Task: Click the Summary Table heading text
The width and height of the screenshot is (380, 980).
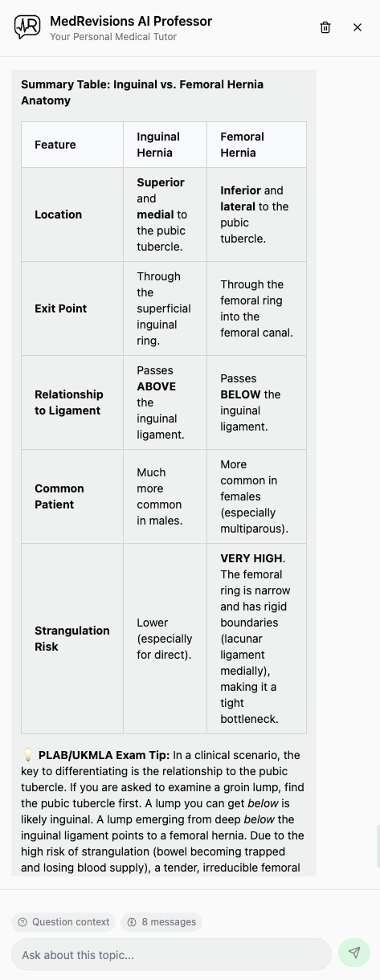Action: tap(142, 92)
